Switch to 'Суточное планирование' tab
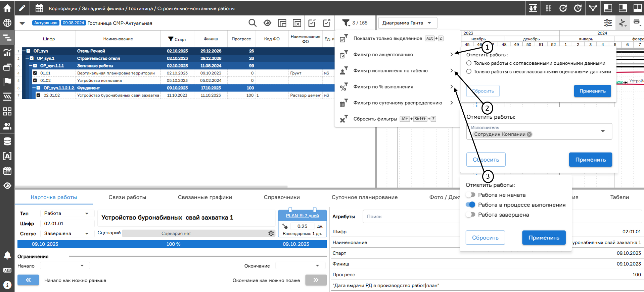This screenshot has height=292, width=644. tap(365, 197)
